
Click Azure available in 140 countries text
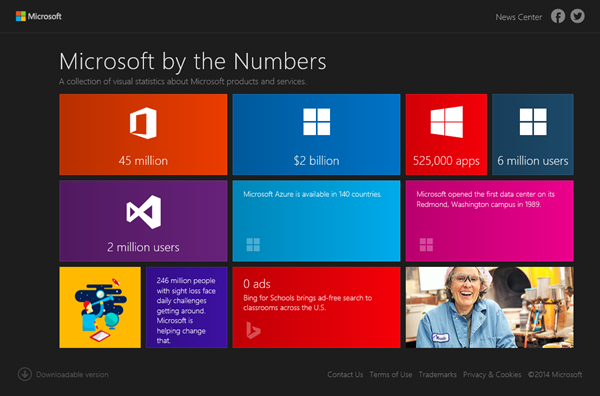pyautogui.click(x=312, y=194)
